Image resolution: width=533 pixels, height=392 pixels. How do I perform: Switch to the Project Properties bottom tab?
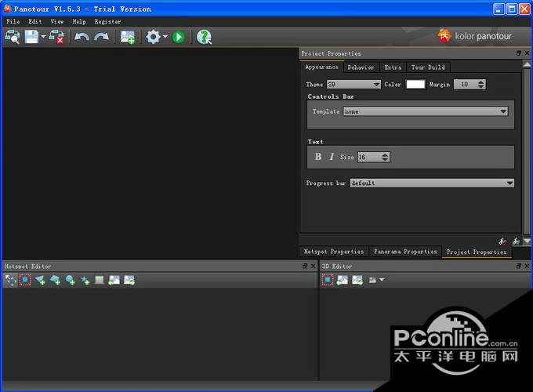point(477,252)
